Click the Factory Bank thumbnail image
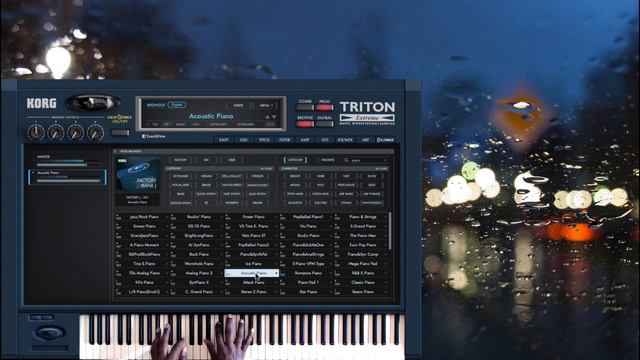The height and width of the screenshot is (360, 640). click(138, 174)
